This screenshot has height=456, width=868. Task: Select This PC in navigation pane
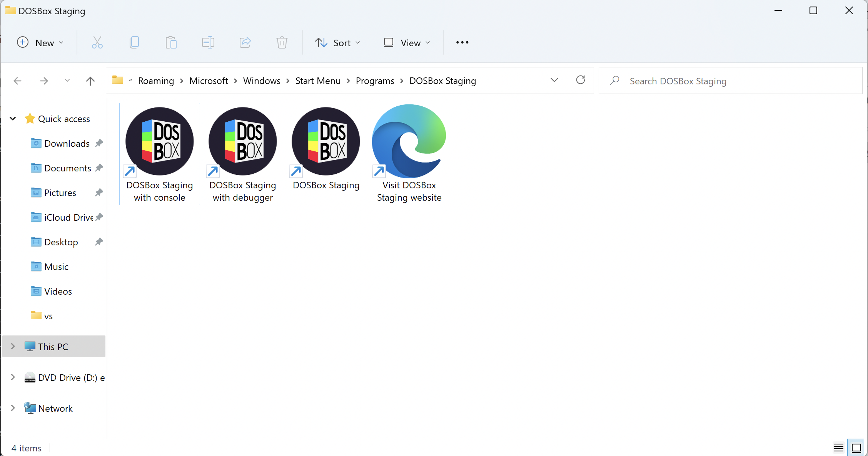(x=54, y=346)
